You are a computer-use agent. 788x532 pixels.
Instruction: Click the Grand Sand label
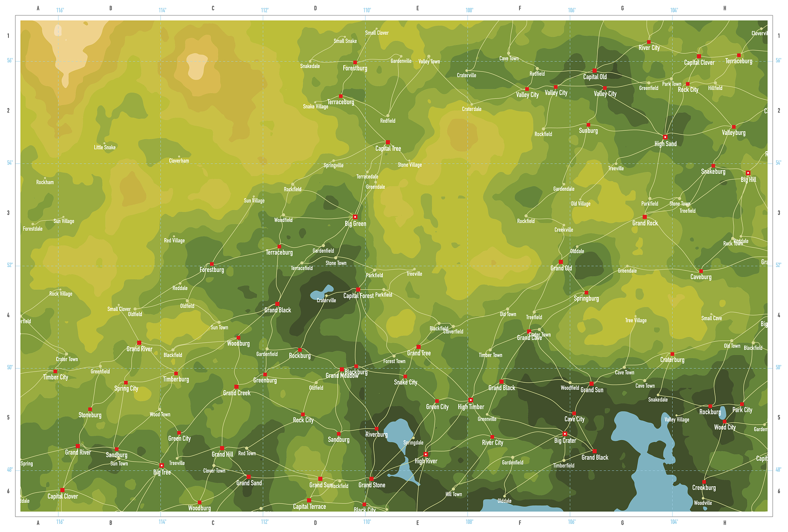249,483
